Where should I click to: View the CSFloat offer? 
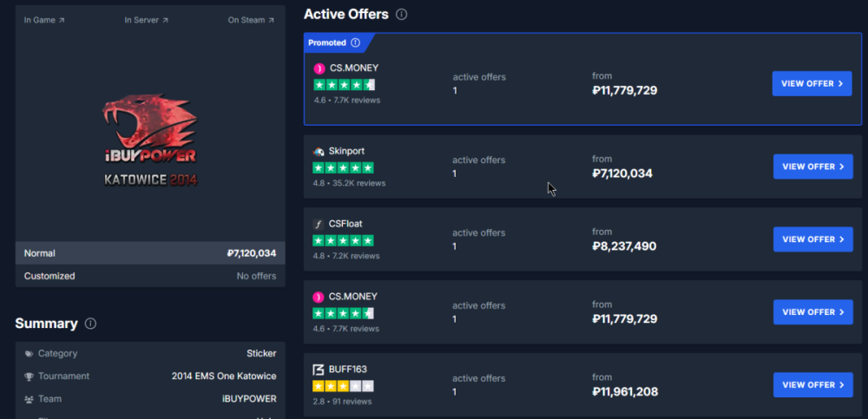[813, 239]
